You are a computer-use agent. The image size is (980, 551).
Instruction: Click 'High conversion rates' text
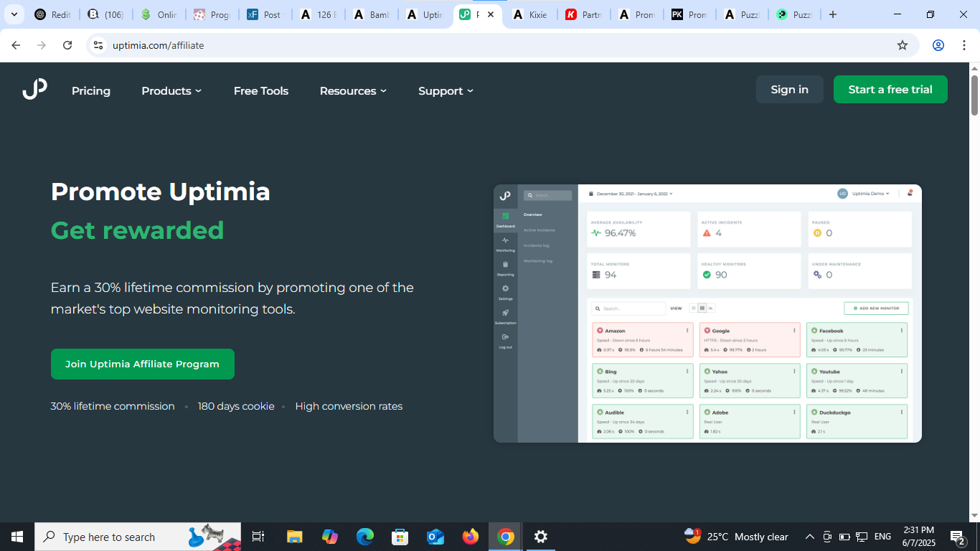349,406
